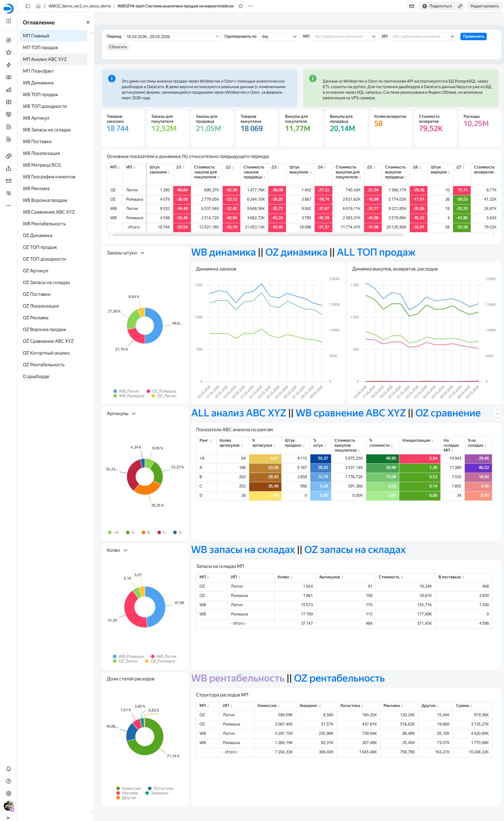The image size is (504, 821).
Task: Toggle OZ_Ромашка legend in Заказы штуки chart
Action: 161,391
